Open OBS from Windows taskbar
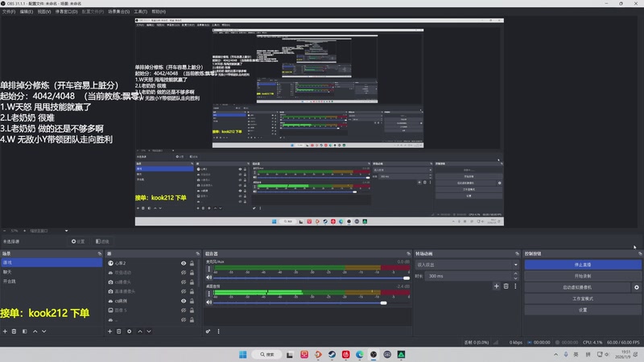 (374, 355)
